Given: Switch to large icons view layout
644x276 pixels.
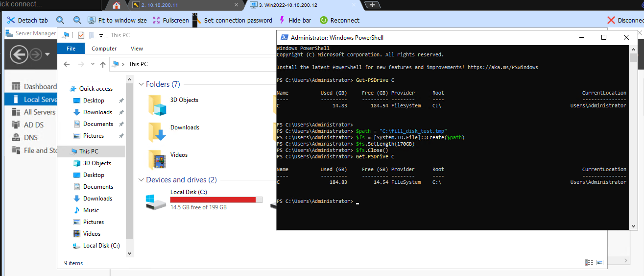Looking at the screenshot, I should (x=600, y=263).
